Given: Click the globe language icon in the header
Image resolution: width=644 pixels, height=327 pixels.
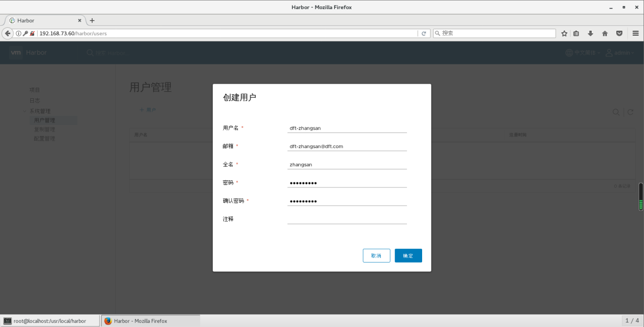Looking at the screenshot, I should pos(568,52).
